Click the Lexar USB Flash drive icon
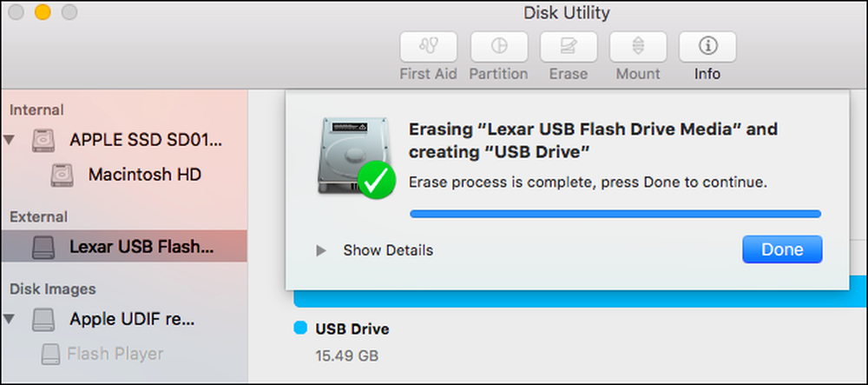868x385 pixels. click(43, 247)
